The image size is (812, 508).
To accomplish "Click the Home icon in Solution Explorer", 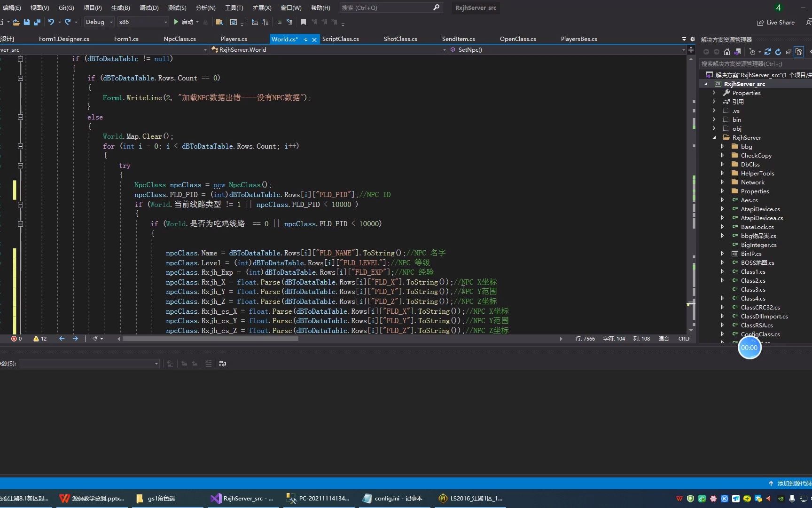I will click(727, 52).
